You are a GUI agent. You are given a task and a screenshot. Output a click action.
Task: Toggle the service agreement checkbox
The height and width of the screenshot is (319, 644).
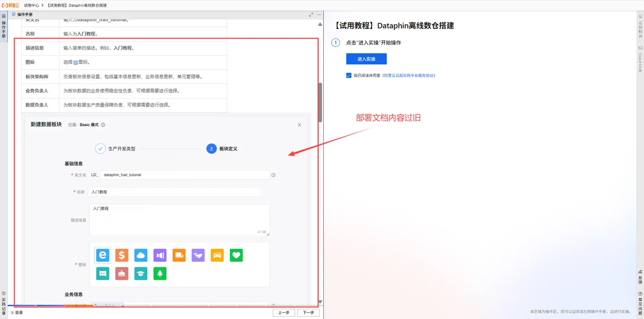[x=349, y=75]
